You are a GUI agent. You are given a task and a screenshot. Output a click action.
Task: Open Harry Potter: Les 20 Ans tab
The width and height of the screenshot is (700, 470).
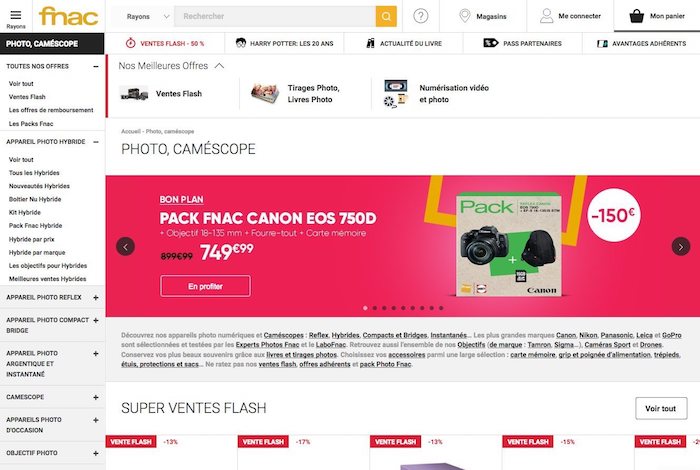[x=284, y=43]
